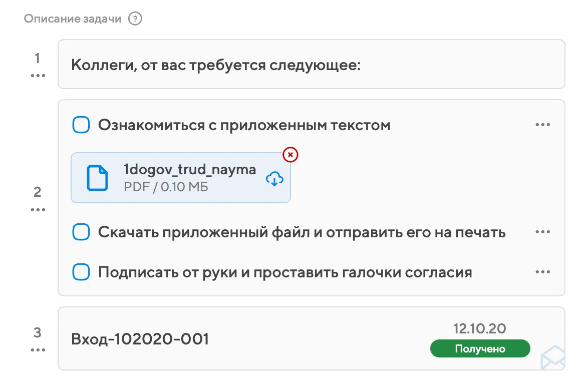Edit the text Коллеги, от вас требуется следующее
The height and width of the screenshot is (380, 588).
(216, 65)
